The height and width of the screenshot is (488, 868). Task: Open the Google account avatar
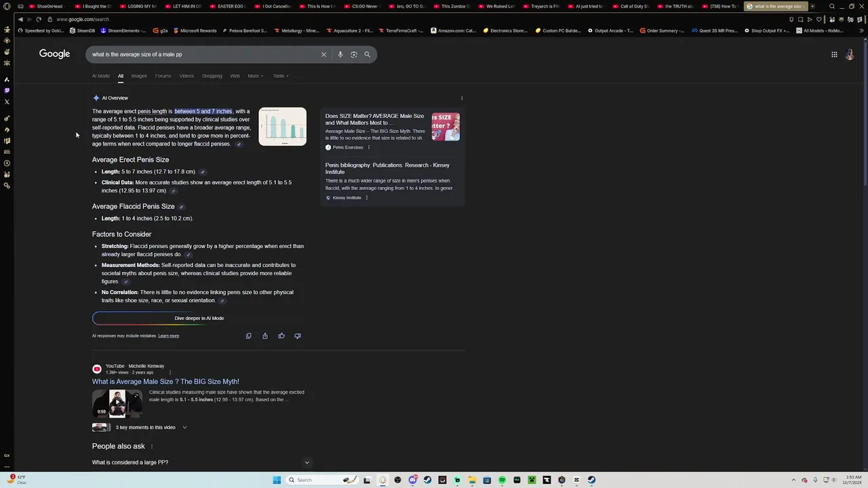tap(850, 54)
